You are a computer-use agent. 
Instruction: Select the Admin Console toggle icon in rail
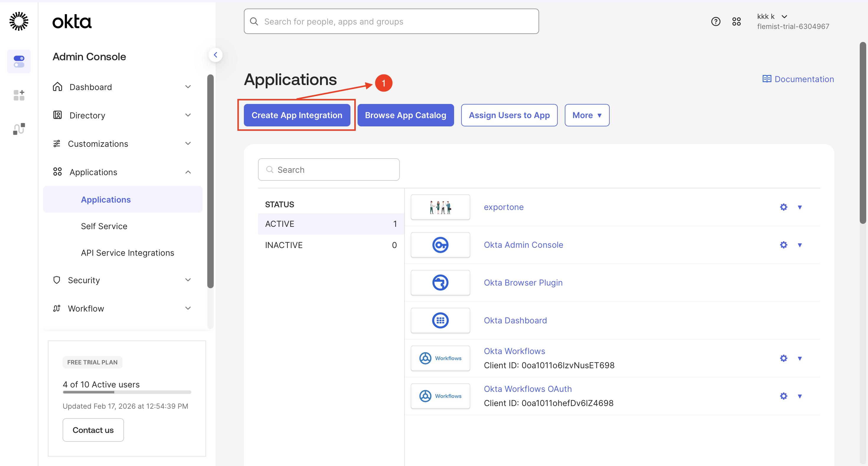(x=19, y=61)
